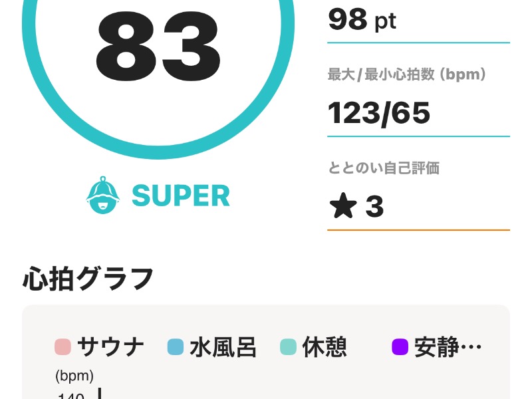
Task: Toggle the サウナ series label
Action: [110, 346]
